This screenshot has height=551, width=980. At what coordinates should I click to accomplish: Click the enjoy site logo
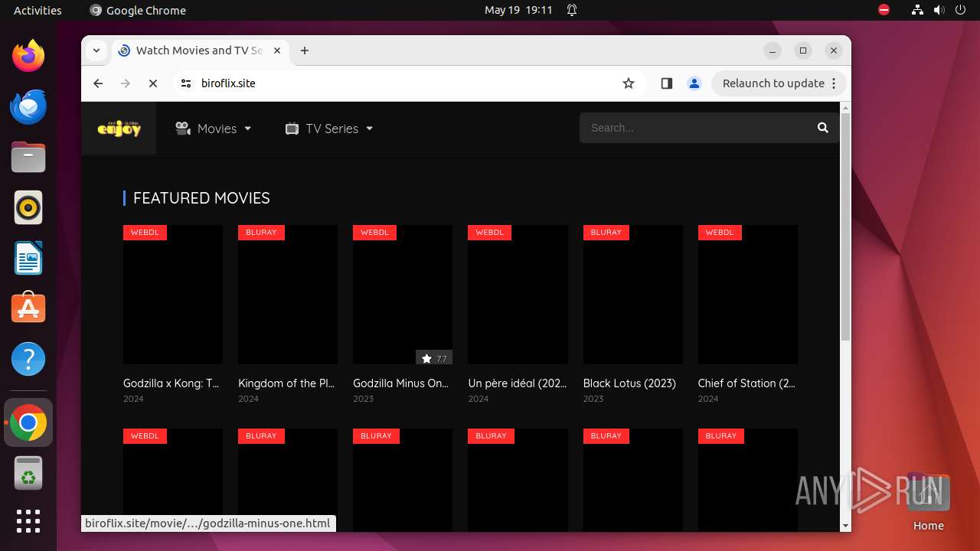[x=119, y=129]
